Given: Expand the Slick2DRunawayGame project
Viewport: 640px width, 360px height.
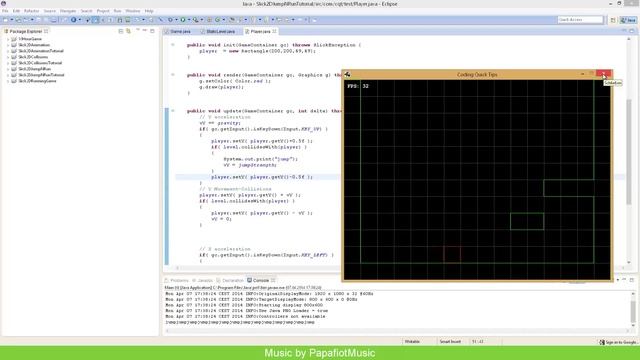Looking at the screenshot, I should click(x=8, y=81).
